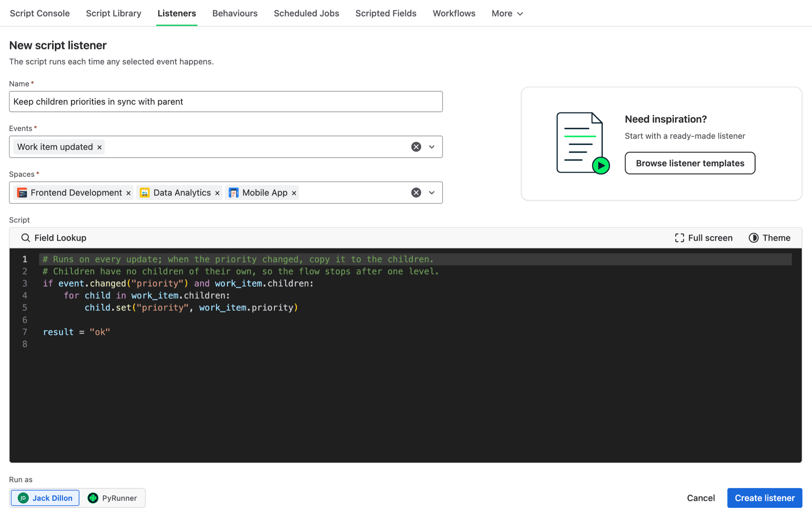
Task: Click the script document illustration icon
Action: point(583,143)
